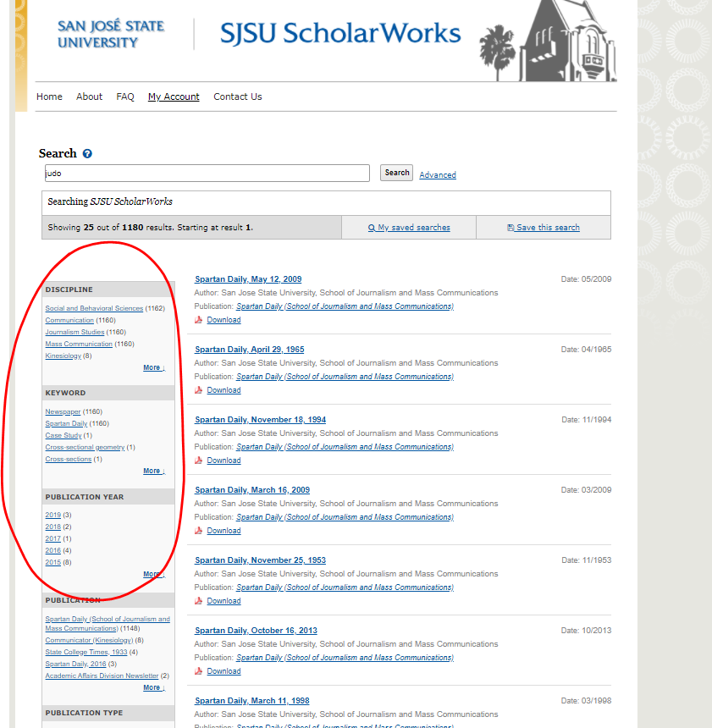Open publication link under May 12, 2009 result

pos(345,306)
